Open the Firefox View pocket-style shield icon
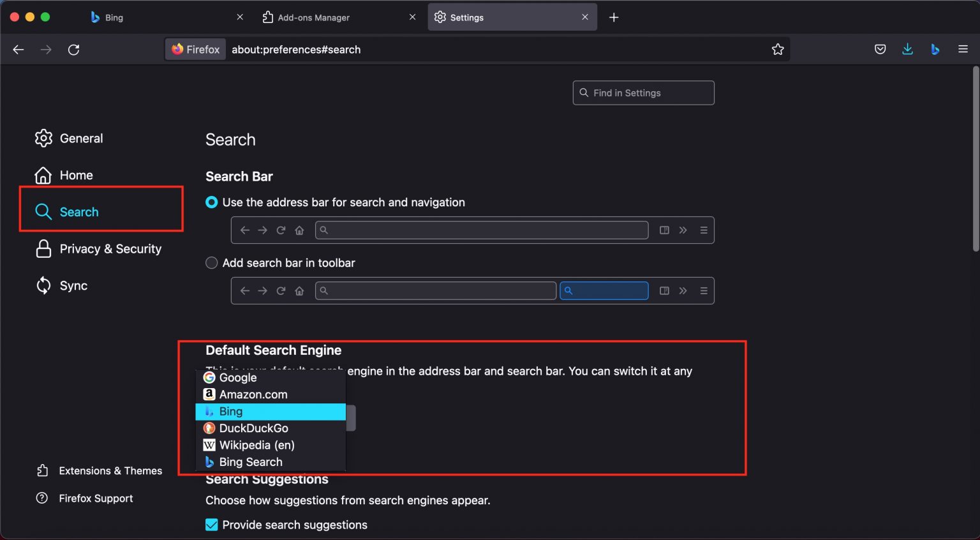The height and width of the screenshot is (540, 980). tap(880, 49)
